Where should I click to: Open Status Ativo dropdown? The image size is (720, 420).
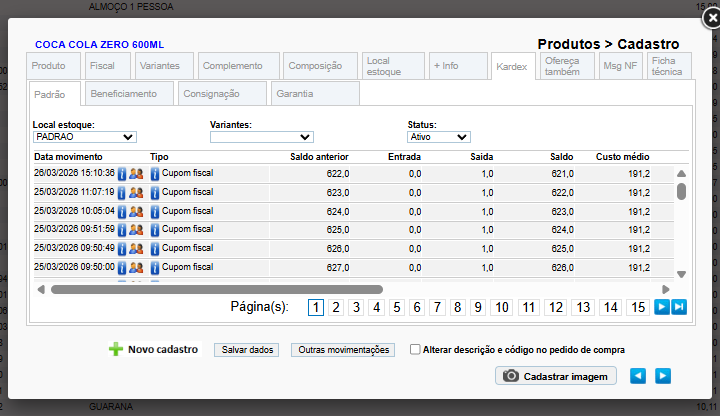(439, 137)
